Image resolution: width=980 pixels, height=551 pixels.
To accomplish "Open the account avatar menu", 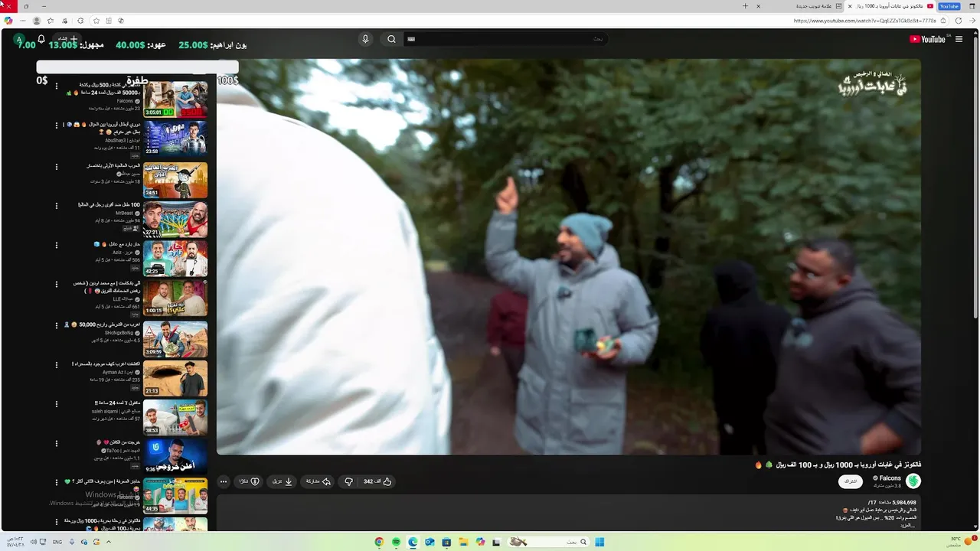I will [19, 39].
